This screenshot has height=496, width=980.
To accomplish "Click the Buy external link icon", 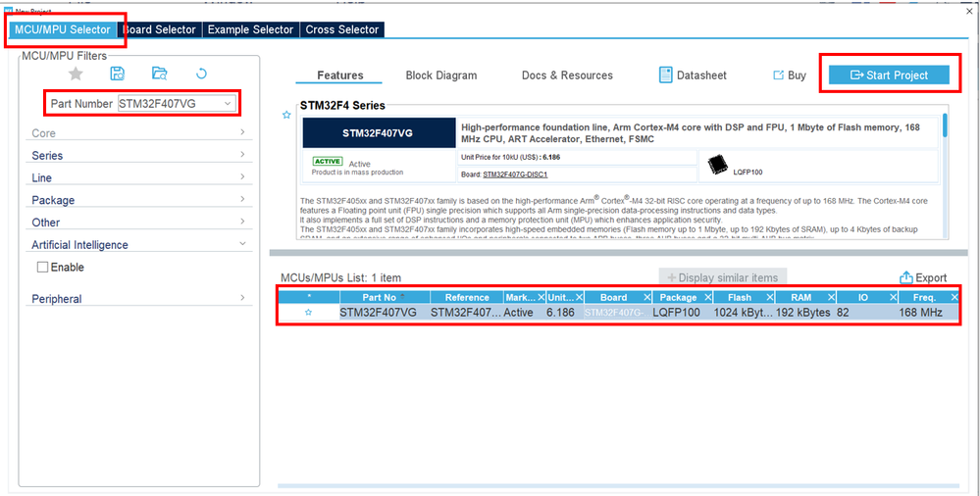I will [x=778, y=74].
